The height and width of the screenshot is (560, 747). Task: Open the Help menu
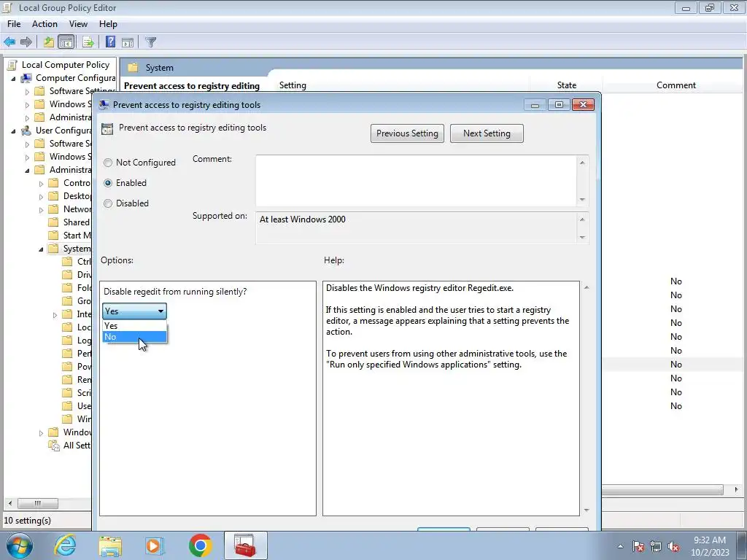108,24
